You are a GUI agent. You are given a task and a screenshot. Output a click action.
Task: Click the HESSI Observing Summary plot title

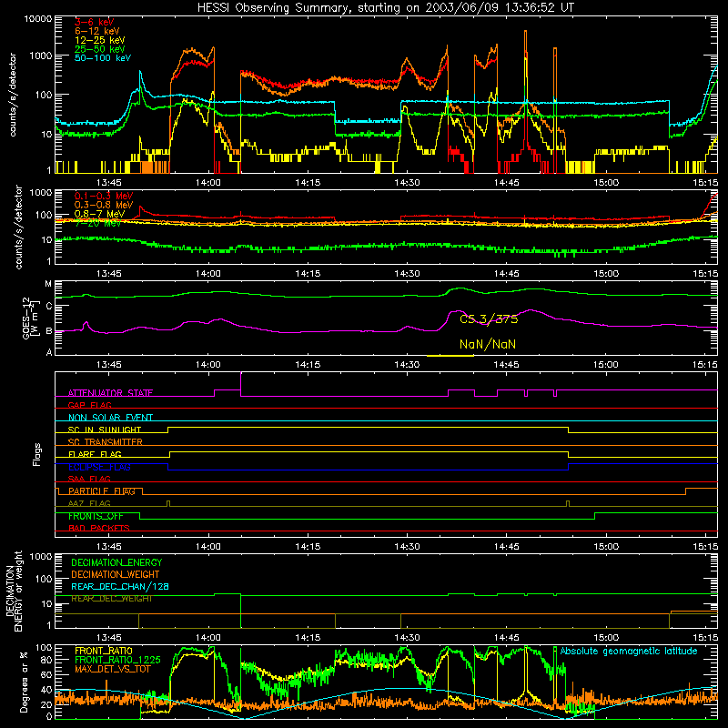385,8
